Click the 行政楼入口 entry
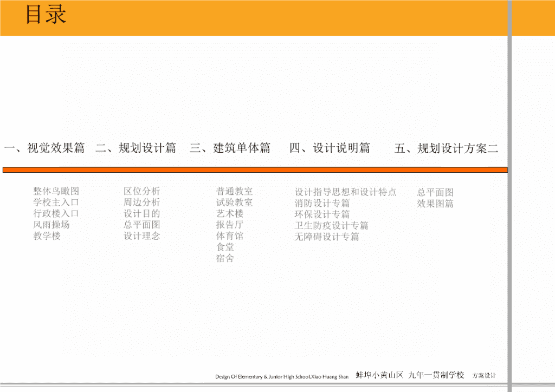This screenshot has width=555, height=392. (56, 213)
